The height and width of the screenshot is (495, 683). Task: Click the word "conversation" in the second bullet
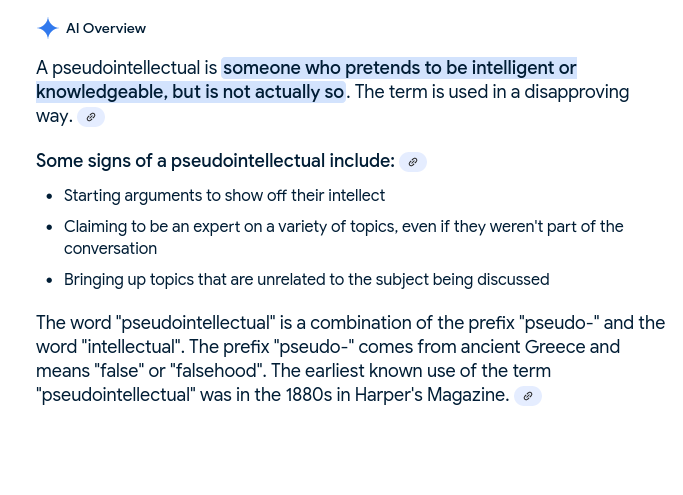(x=110, y=249)
